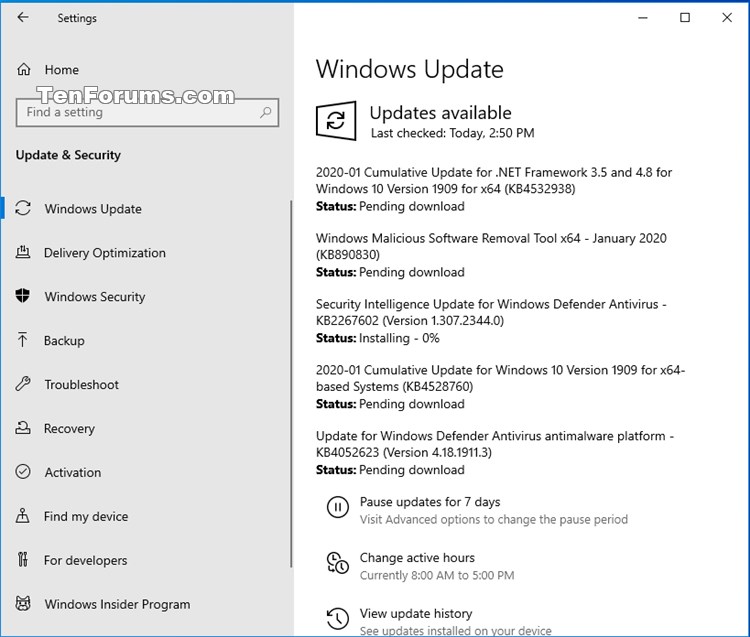The width and height of the screenshot is (750, 637).
Task: Click Last checked: Today, 2:50 PM text
Action: (452, 133)
